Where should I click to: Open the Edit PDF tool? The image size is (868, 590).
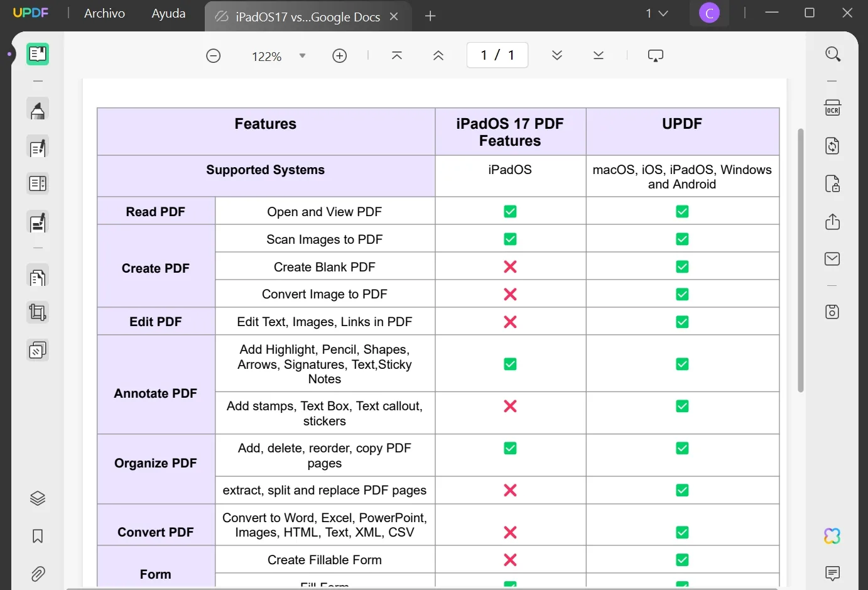coord(38,148)
